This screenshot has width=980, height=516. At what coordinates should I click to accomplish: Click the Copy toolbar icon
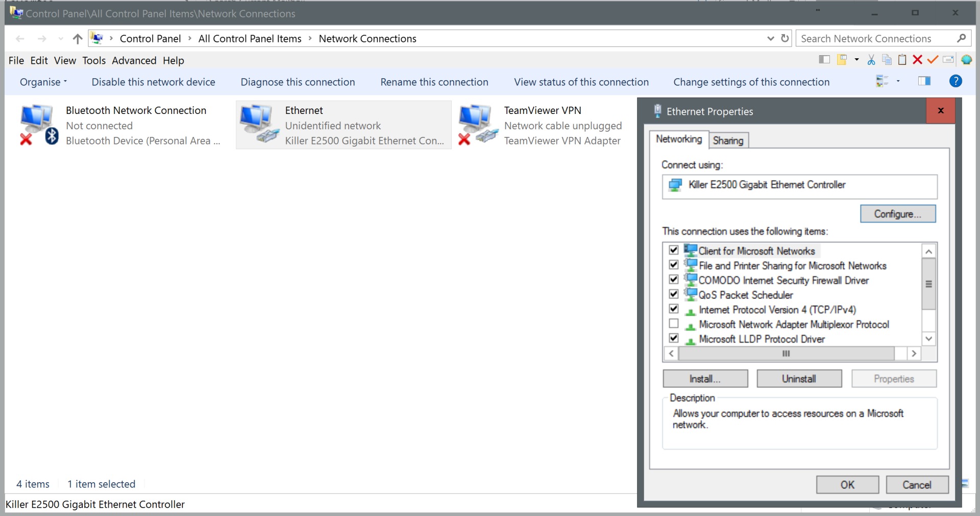coord(887,60)
